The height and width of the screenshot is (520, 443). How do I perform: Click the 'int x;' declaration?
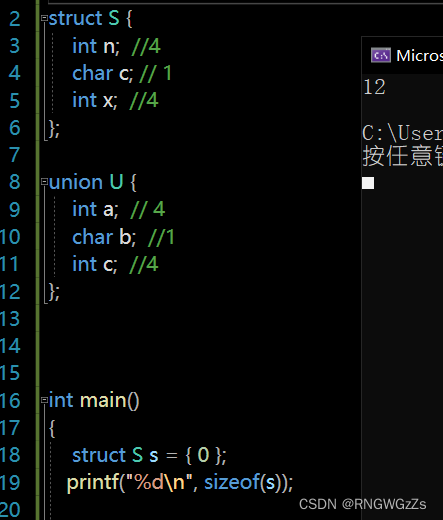(95, 100)
